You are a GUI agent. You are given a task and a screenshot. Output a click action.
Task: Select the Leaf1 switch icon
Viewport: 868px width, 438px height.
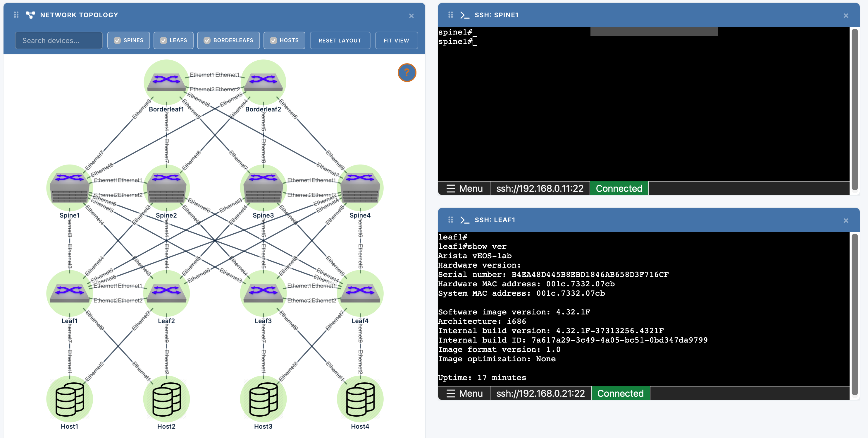tap(69, 293)
